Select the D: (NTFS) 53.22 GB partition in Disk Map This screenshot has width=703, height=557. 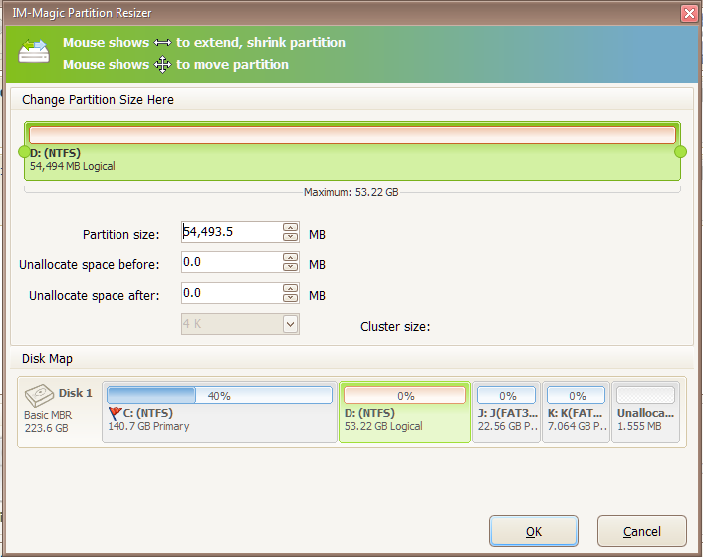point(405,412)
